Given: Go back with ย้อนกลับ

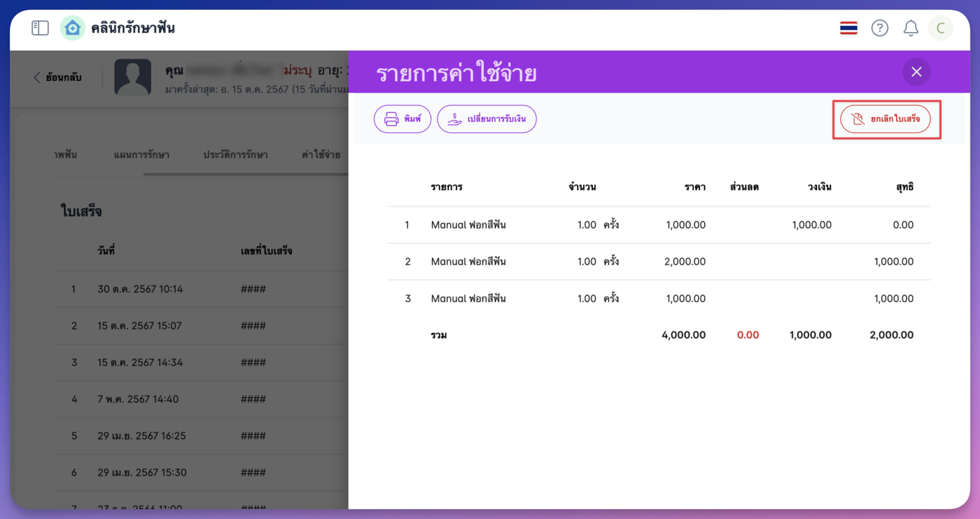Looking at the screenshot, I should tap(57, 78).
